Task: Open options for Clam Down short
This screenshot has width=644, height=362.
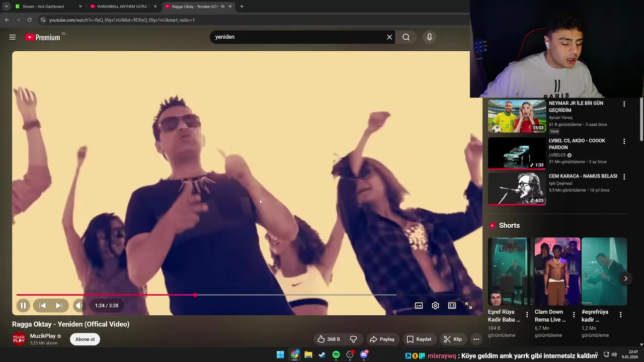Action: 574,315
